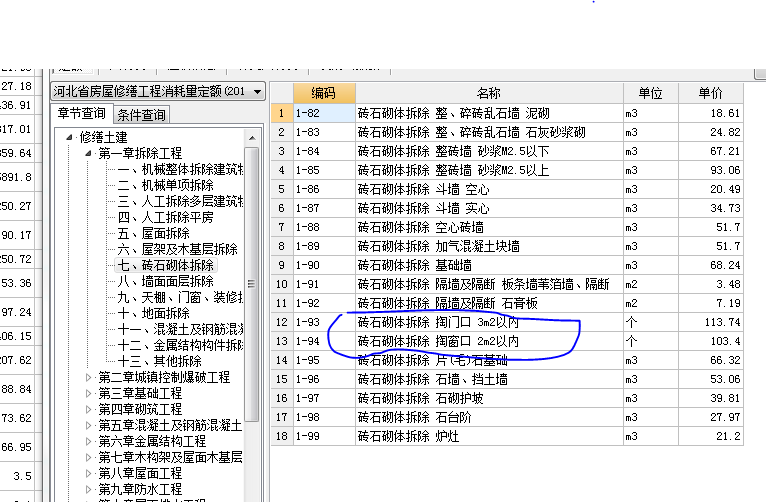Screen dimensions: 766x502
Task: Select 五、屋面拆除 tree item
Action: click(x=153, y=233)
